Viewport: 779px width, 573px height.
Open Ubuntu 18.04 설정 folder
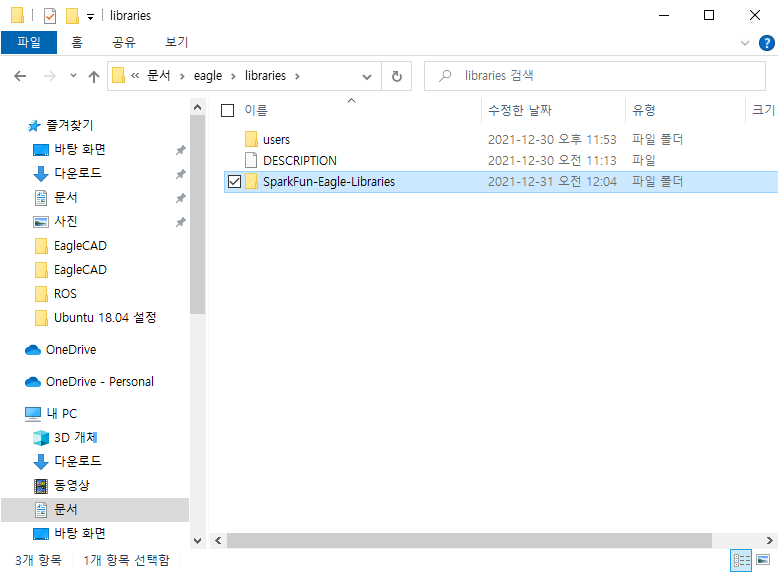105,318
